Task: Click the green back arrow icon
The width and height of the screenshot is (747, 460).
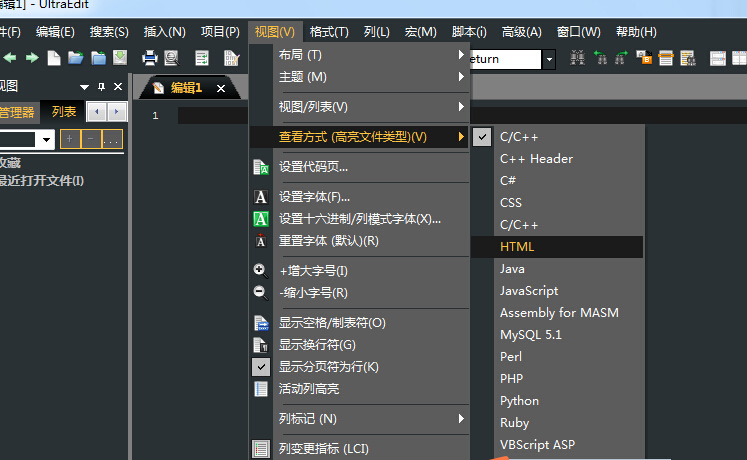Action: (x=10, y=58)
